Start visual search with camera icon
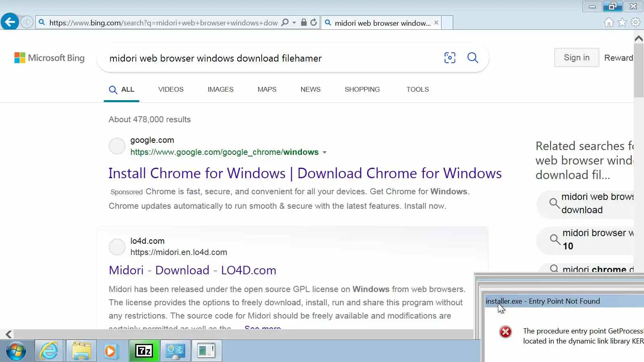Screen dimensions: 644x362 coord(450,58)
